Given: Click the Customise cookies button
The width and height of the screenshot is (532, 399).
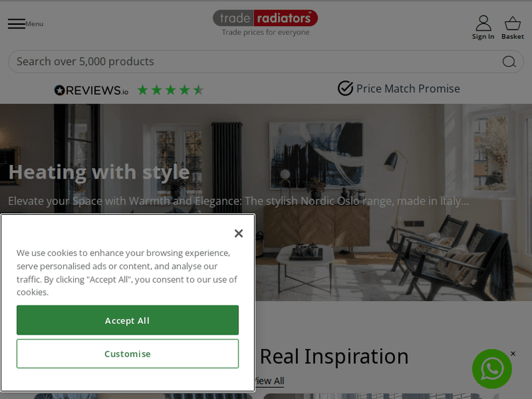Looking at the screenshot, I should (x=128, y=354).
